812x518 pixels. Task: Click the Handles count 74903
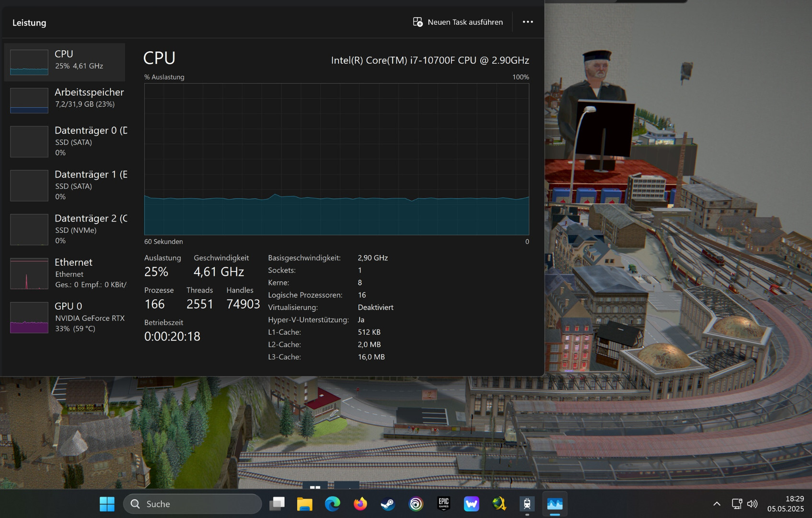click(x=243, y=304)
